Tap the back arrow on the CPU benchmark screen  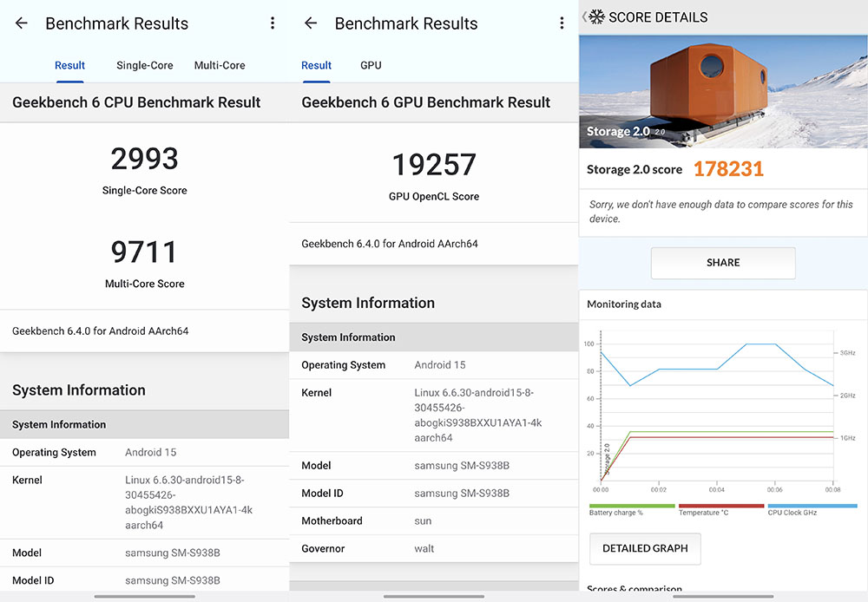pos(22,23)
